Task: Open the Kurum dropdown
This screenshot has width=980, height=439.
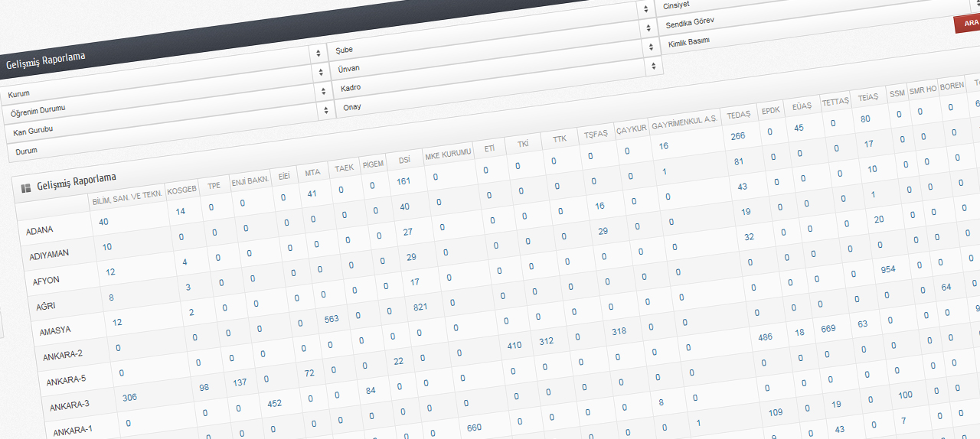Action: tap(163, 73)
